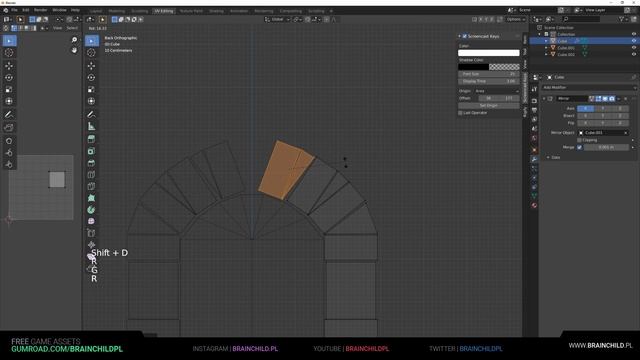
Task: Open the viewport Options dropdown
Action: coord(516,19)
